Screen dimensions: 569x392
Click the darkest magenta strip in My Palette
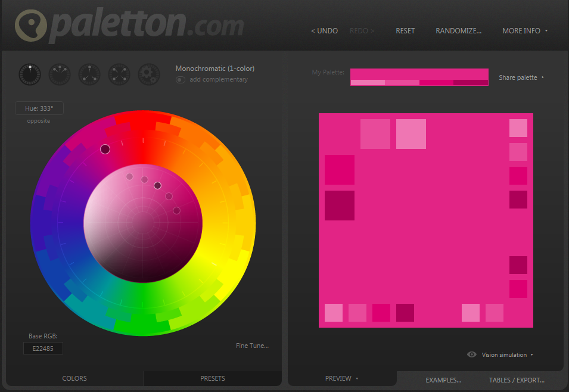coord(471,83)
